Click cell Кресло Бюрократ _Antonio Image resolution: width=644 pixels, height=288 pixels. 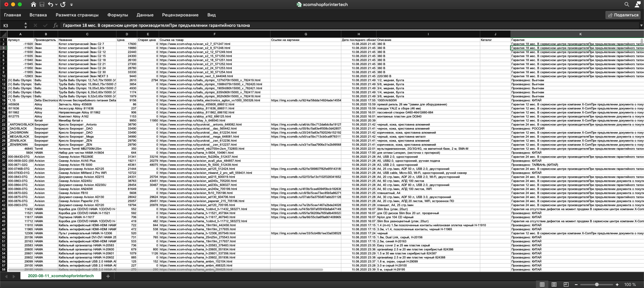pyautogui.click(x=87, y=125)
